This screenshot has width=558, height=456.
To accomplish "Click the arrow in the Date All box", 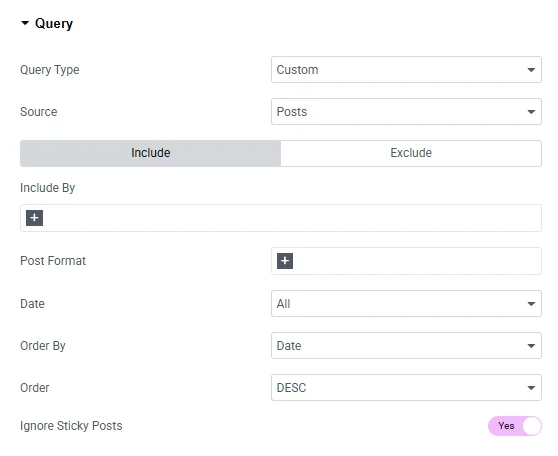I will [531, 304].
